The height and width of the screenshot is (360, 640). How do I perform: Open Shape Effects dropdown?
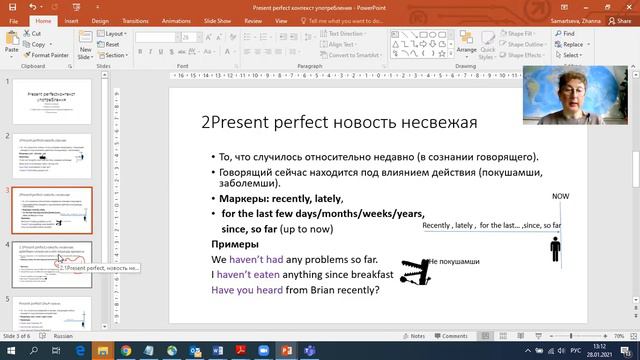pyautogui.click(x=522, y=55)
